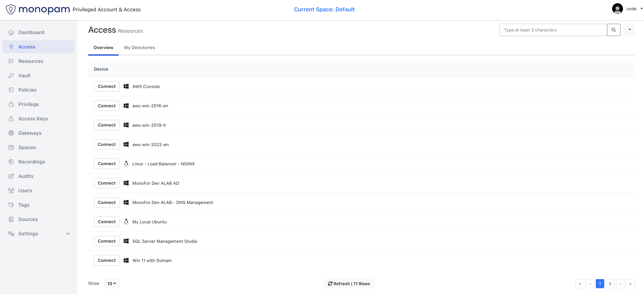Switch to the My Directories tab

(x=139, y=47)
